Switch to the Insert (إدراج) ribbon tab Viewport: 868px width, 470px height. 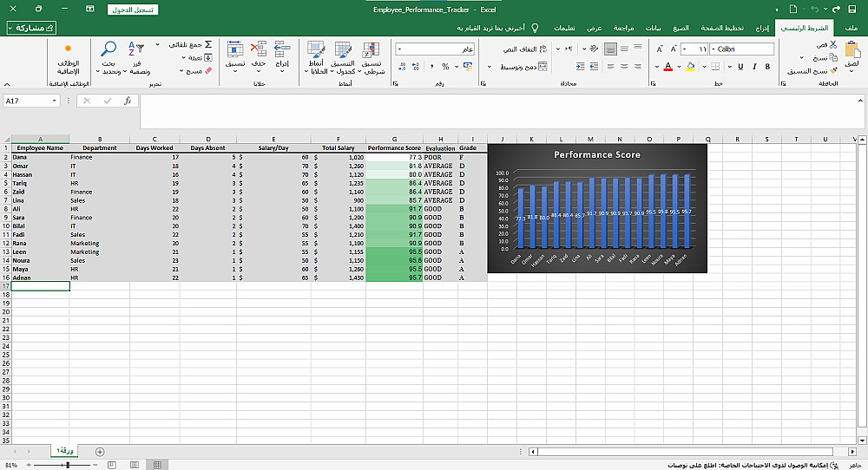(761, 28)
